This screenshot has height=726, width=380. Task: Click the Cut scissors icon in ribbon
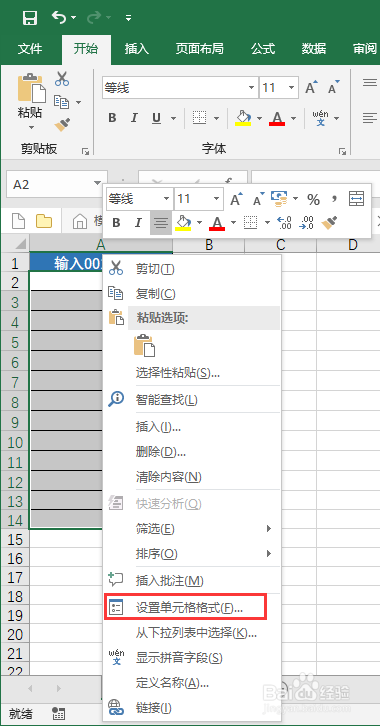[62, 78]
